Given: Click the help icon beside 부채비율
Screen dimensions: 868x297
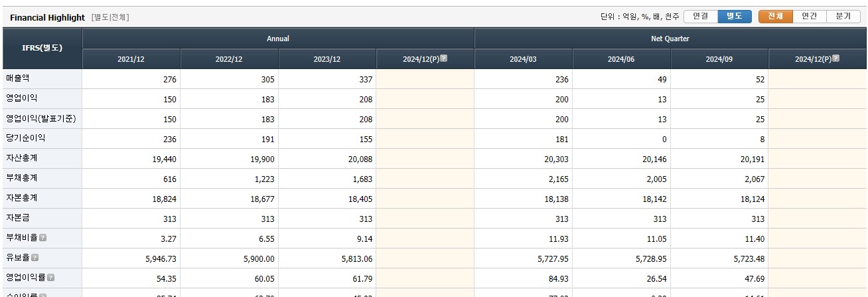Looking at the screenshot, I should pos(42,238).
